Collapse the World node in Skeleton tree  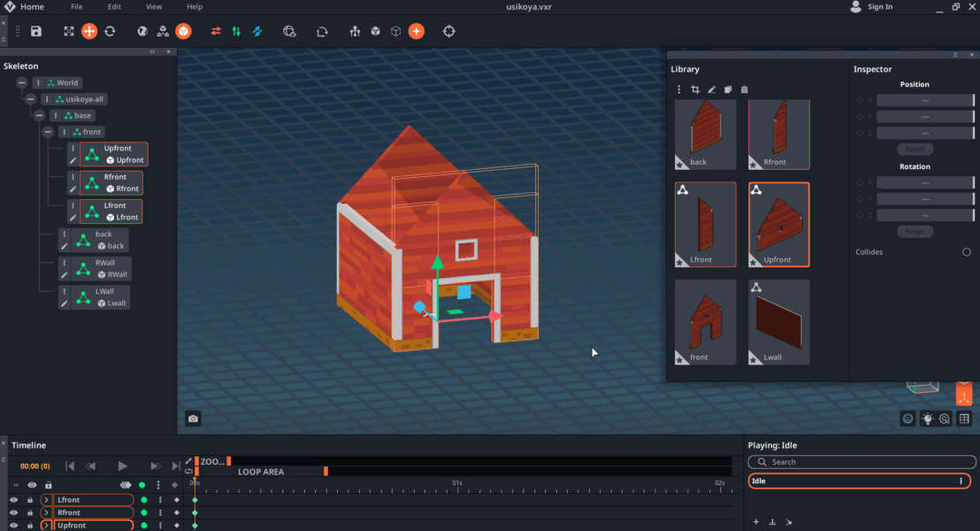pos(22,82)
